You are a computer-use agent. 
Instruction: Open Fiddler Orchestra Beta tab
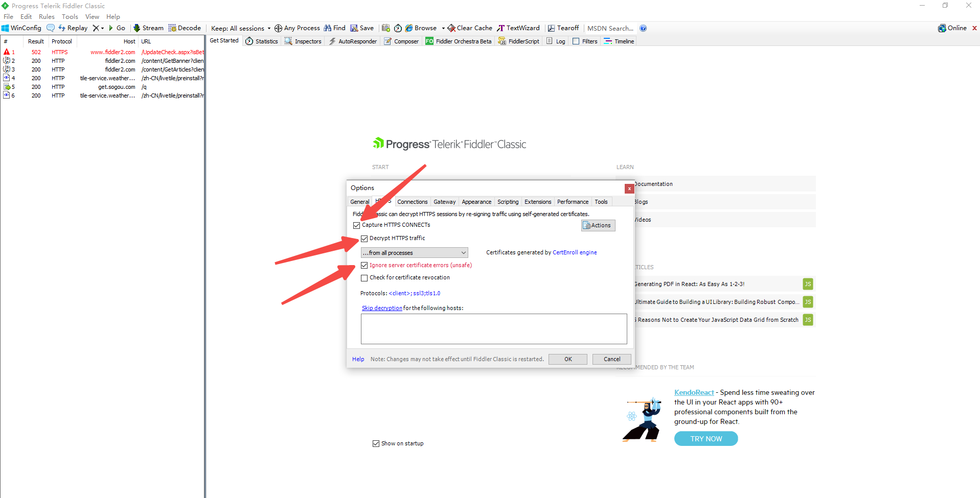pos(459,41)
